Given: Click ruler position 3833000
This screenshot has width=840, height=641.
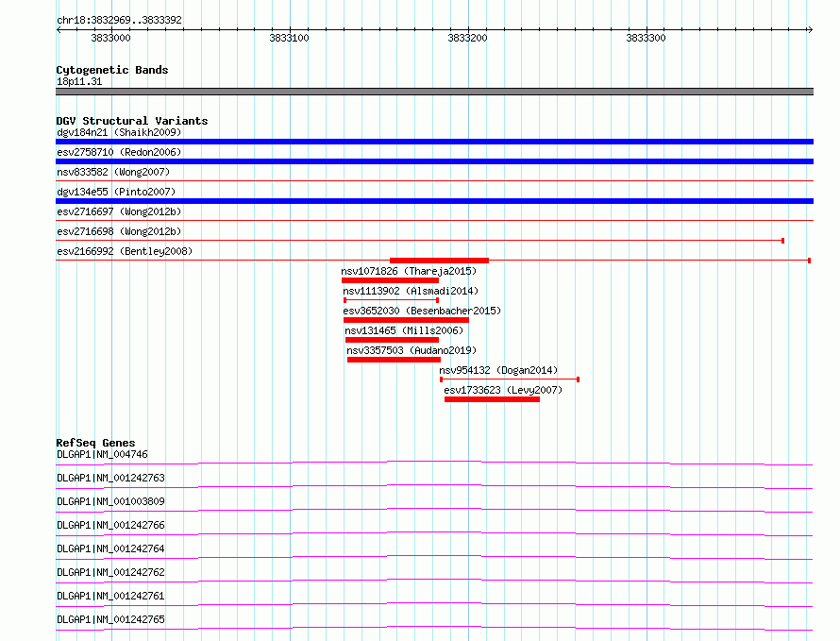Looking at the screenshot, I should pos(110,38).
